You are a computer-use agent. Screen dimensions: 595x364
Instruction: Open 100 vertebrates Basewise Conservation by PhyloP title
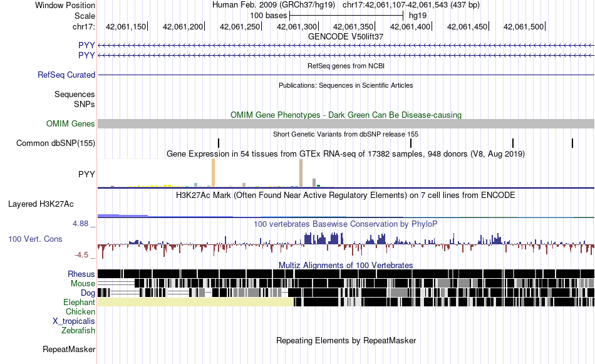346,224
